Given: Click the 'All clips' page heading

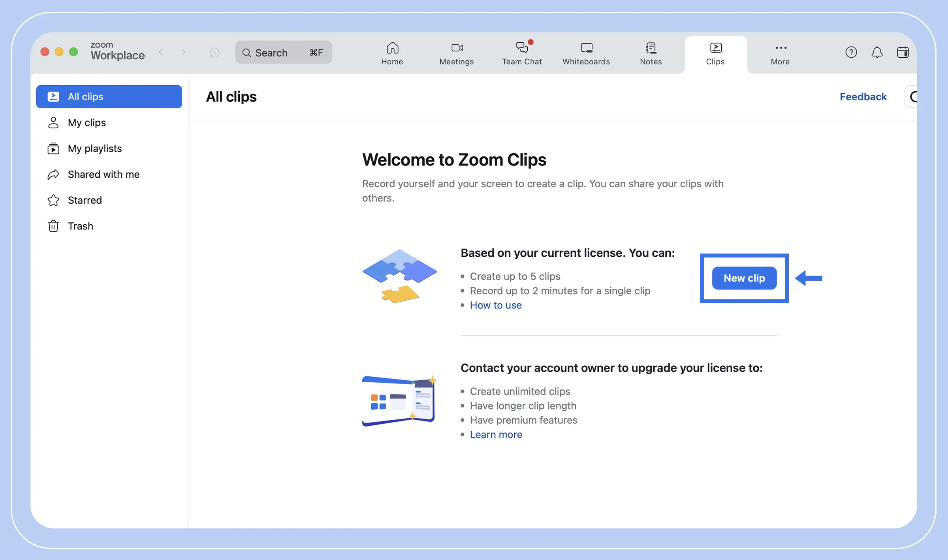Looking at the screenshot, I should pyautogui.click(x=231, y=97).
